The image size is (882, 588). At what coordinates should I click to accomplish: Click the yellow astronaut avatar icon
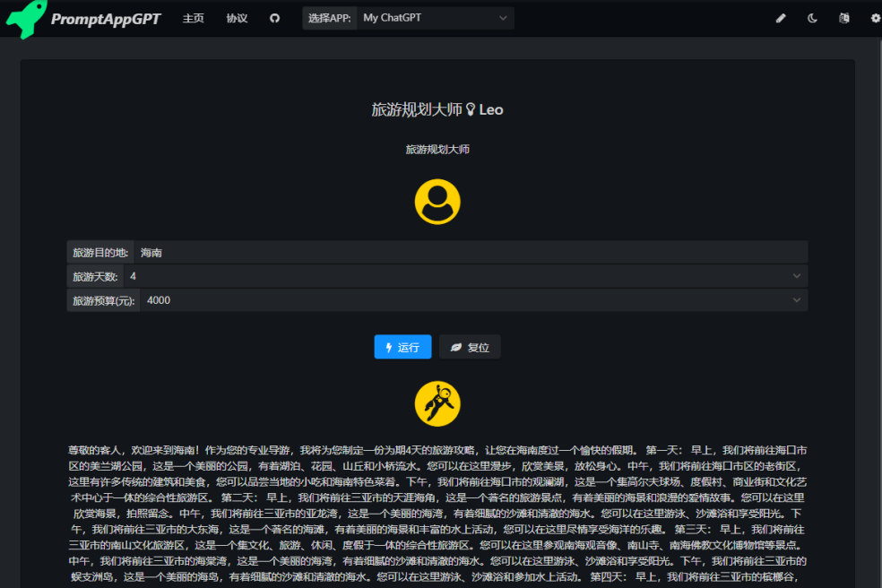pyautogui.click(x=437, y=404)
